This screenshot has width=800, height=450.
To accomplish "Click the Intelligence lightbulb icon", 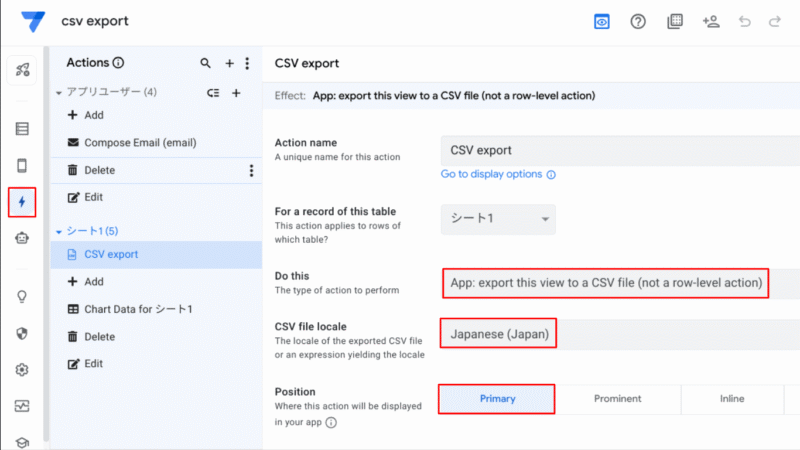I will tap(22, 296).
